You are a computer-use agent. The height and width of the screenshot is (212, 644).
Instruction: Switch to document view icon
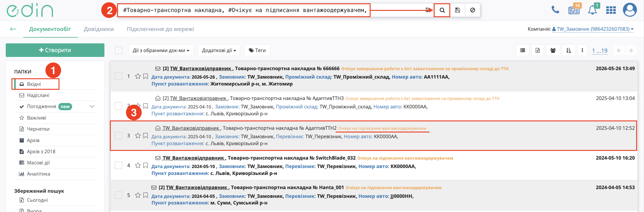(537, 50)
